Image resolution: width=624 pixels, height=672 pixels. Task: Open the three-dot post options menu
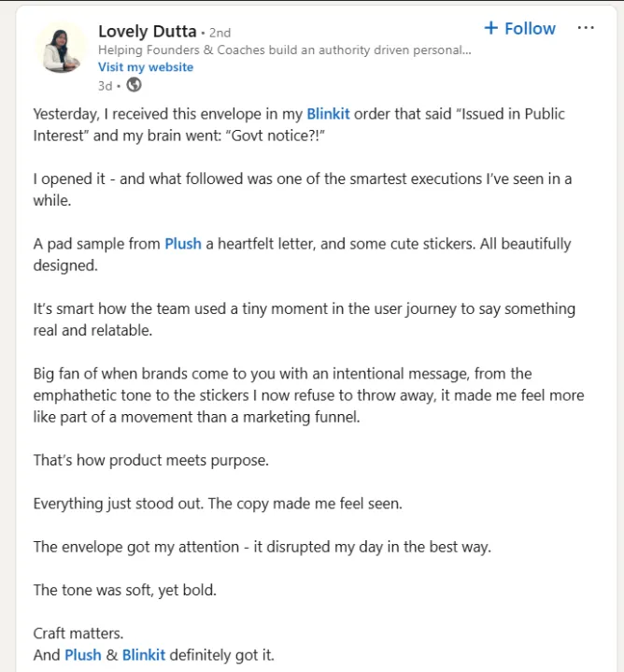click(586, 28)
